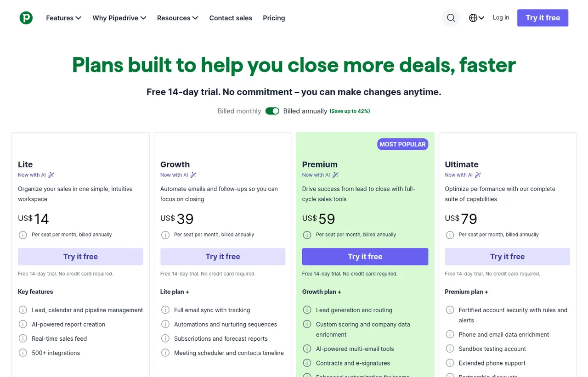This screenshot has height=377, width=588.
Task: Open the search icon
Action: pyautogui.click(x=451, y=18)
